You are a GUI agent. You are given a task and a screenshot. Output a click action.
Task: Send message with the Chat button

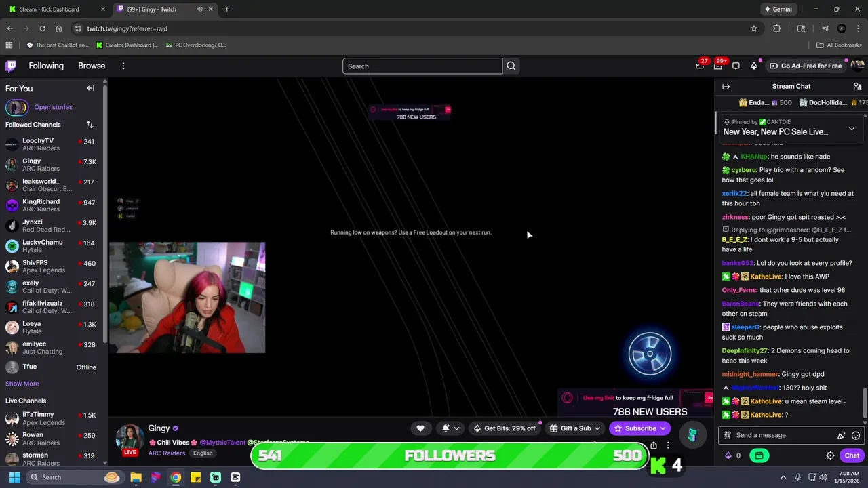[852, 455]
